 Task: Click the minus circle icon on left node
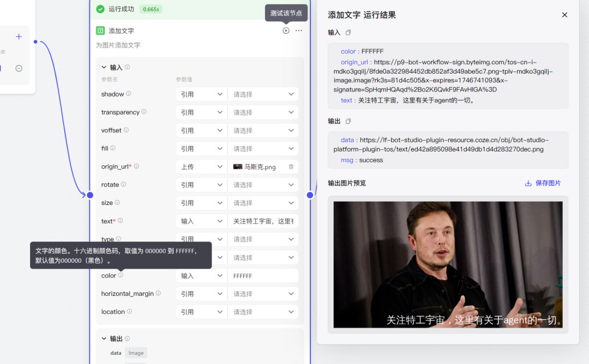click(19, 68)
